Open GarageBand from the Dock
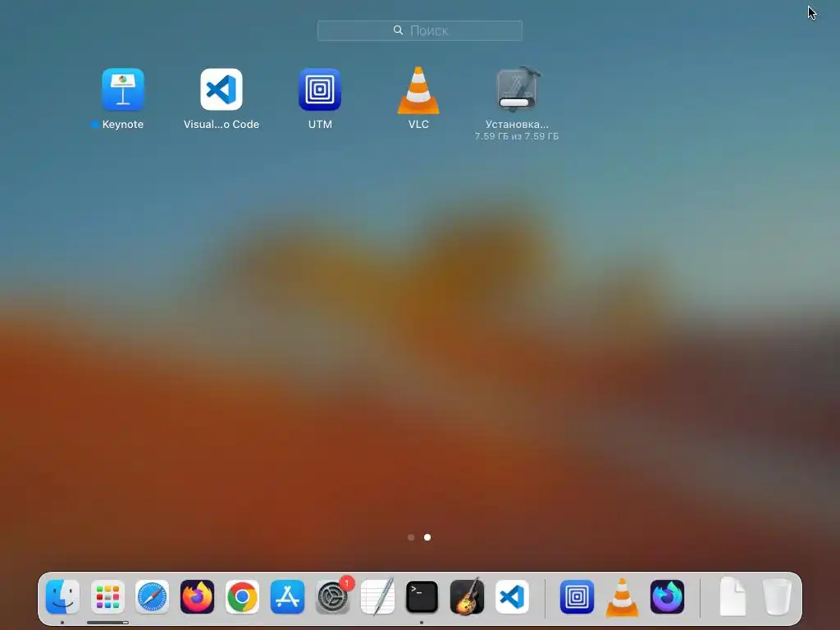The image size is (840, 630). [467, 596]
